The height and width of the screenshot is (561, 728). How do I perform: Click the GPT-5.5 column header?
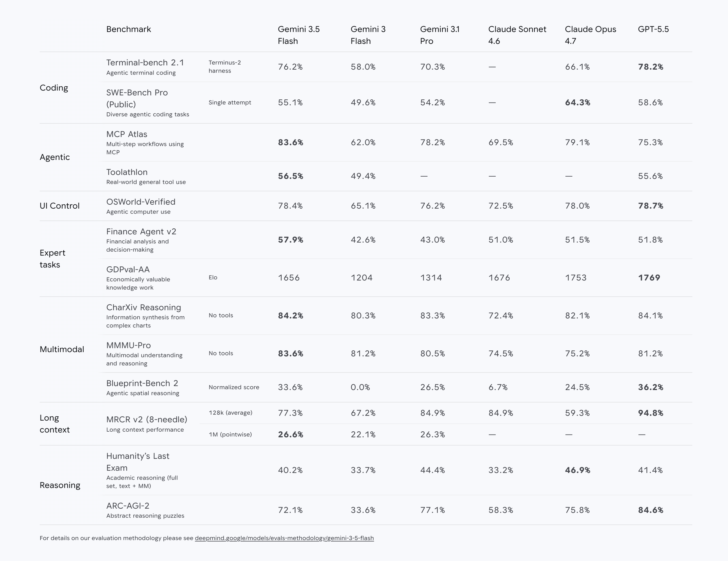pyautogui.click(x=653, y=29)
